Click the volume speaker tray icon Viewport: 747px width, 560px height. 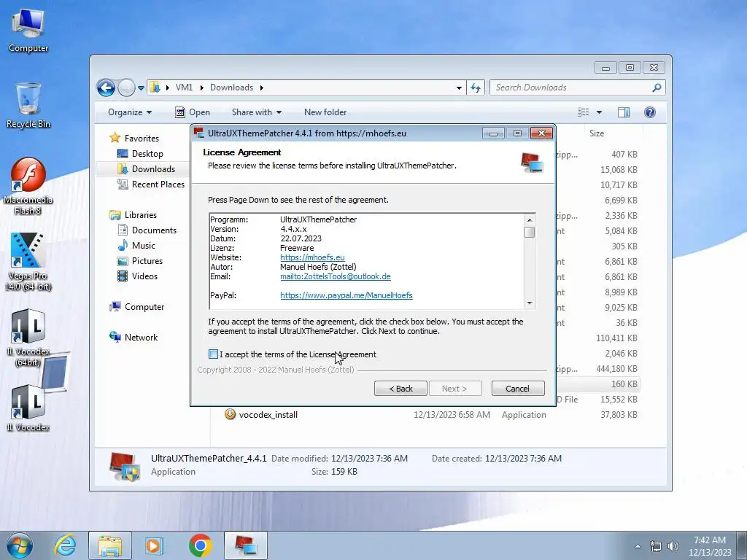coord(673,546)
